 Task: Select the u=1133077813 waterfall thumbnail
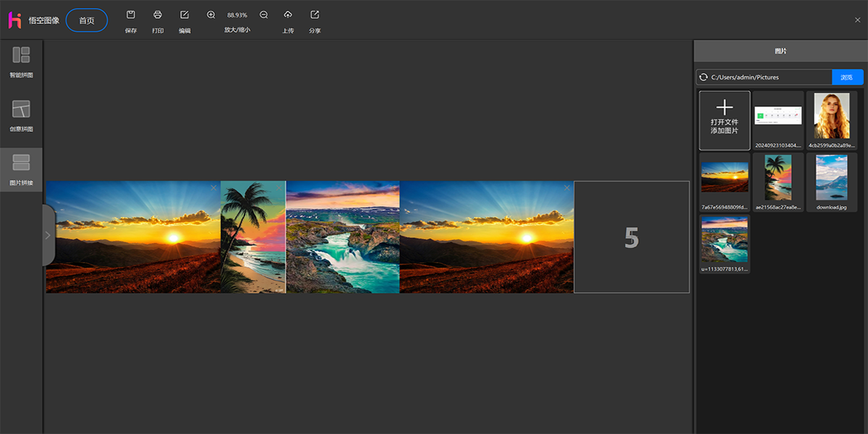pyautogui.click(x=724, y=244)
